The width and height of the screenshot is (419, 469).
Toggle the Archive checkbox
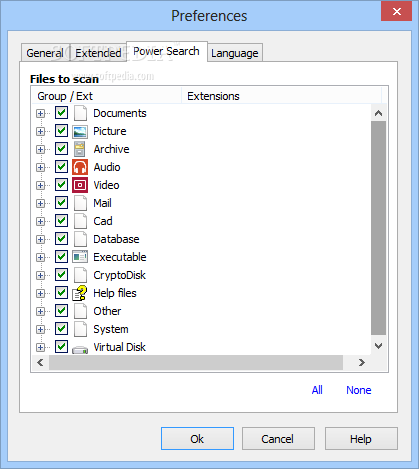click(x=61, y=149)
